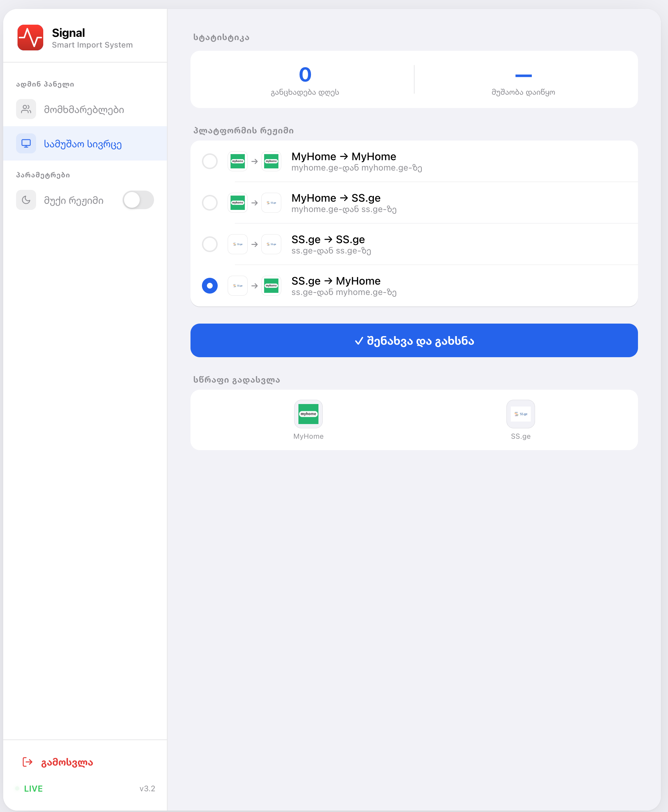Click the MyHome → SS.ge title text
The height and width of the screenshot is (812, 668).
point(336,198)
